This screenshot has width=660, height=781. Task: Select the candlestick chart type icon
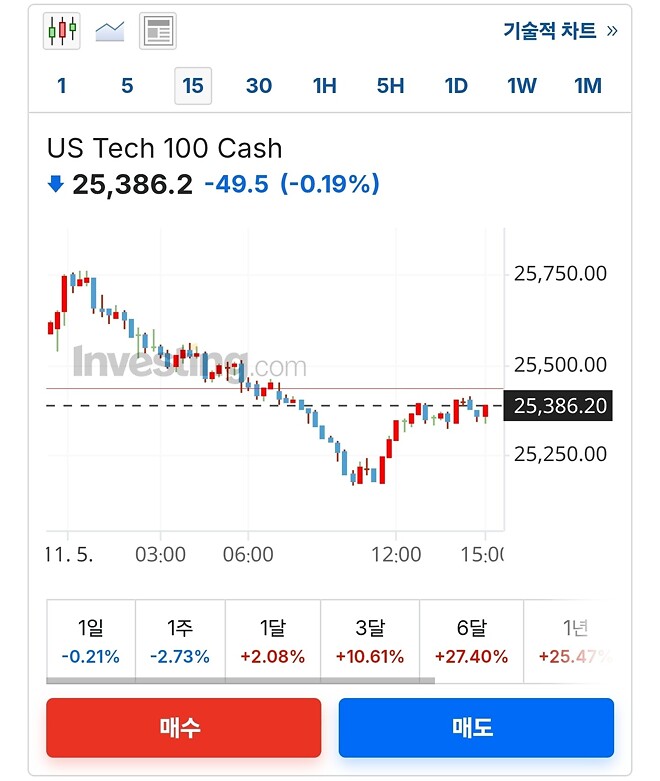[62, 31]
